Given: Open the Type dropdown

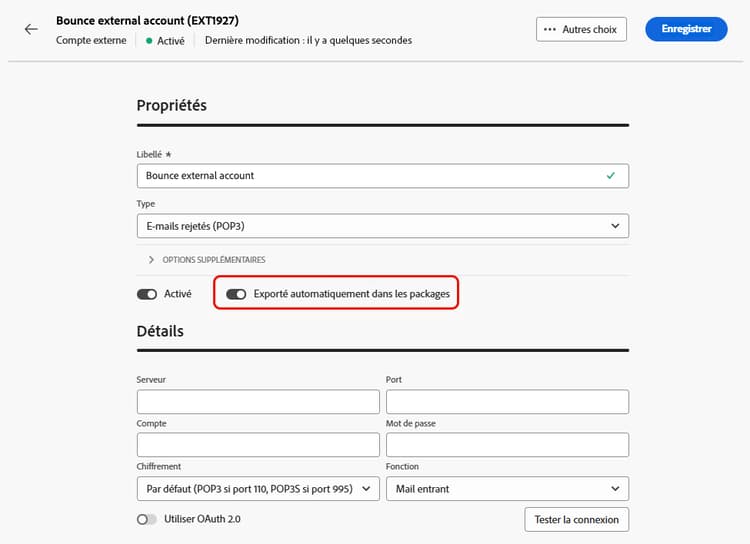Looking at the screenshot, I should [382, 227].
